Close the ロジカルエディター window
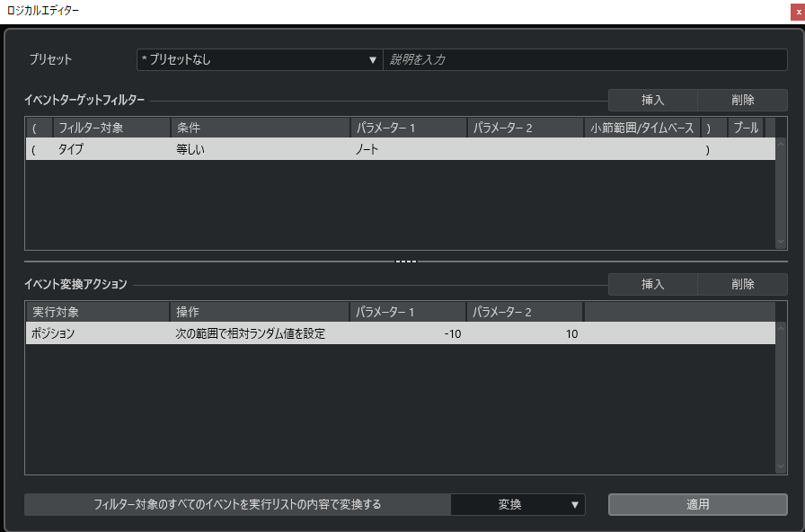Viewport: 805px width, 532px height. point(798,12)
